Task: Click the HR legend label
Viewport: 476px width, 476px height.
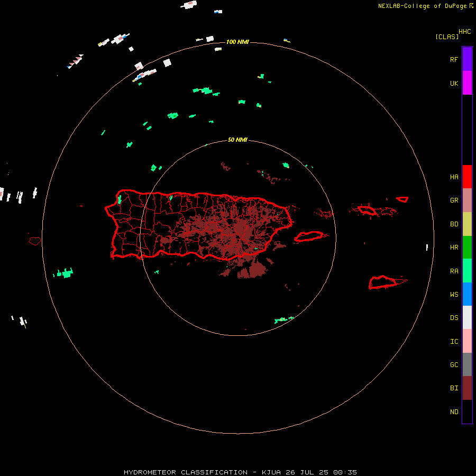Action: (454, 248)
